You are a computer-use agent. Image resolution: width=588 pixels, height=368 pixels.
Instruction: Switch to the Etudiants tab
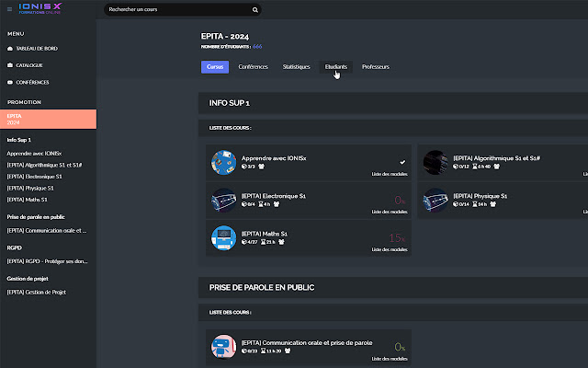(x=336, y=67)
